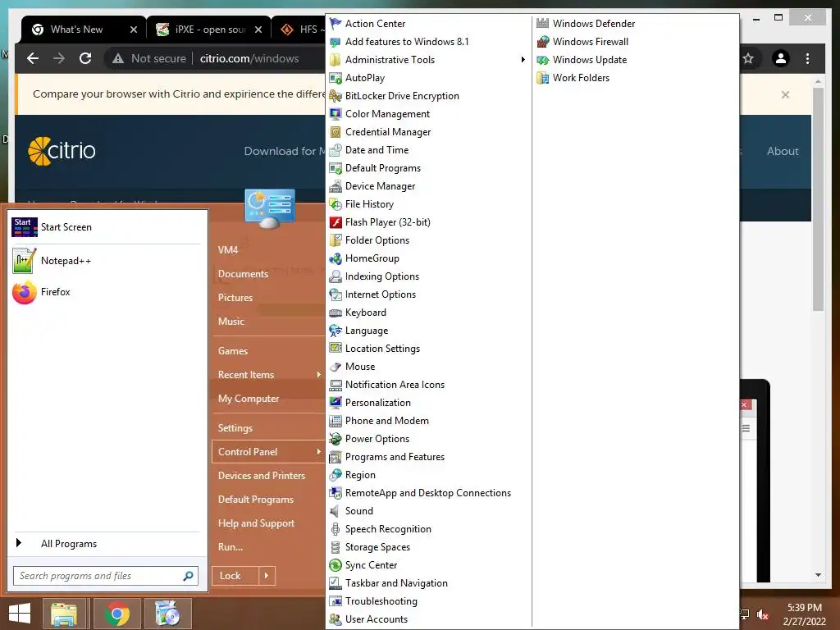Open Color Management monitor icon
This screenshot has width=840, height=630.
pos(336,113)
